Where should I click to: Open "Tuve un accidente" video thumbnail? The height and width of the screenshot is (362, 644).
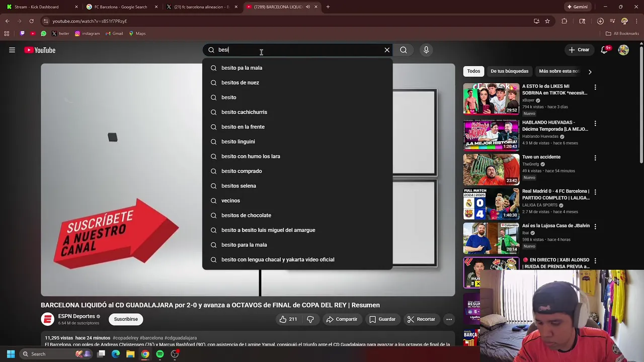click(x=491, y=169)
